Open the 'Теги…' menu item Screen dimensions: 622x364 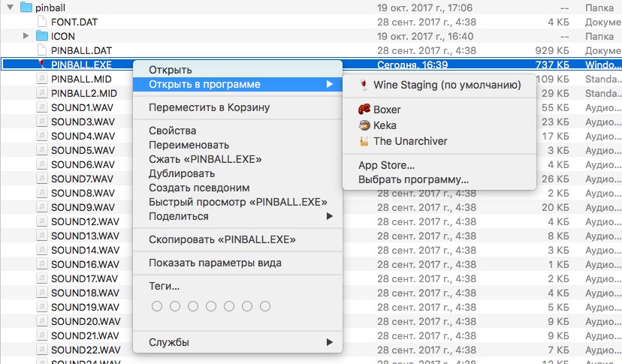point(237,286)
